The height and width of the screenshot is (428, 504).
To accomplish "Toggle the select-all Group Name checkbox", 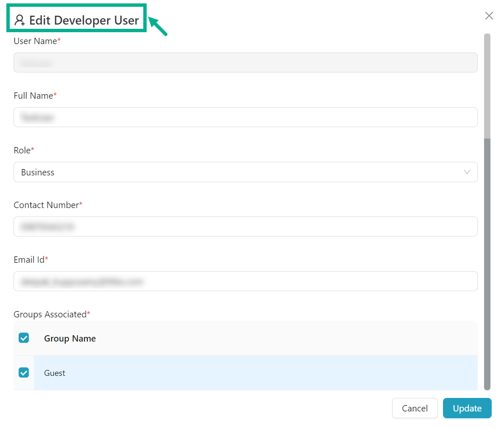I will tap(24, 338).
